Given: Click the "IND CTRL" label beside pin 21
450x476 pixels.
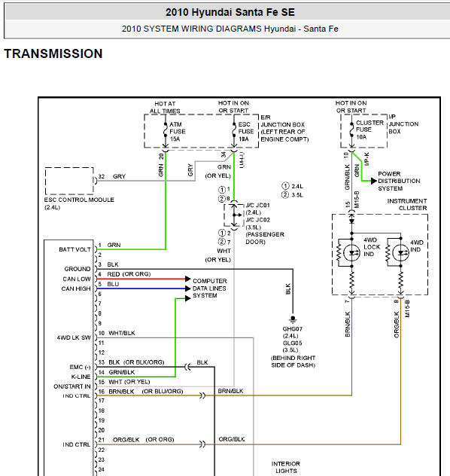Looking at the screenshot, I should pos(77,444).
